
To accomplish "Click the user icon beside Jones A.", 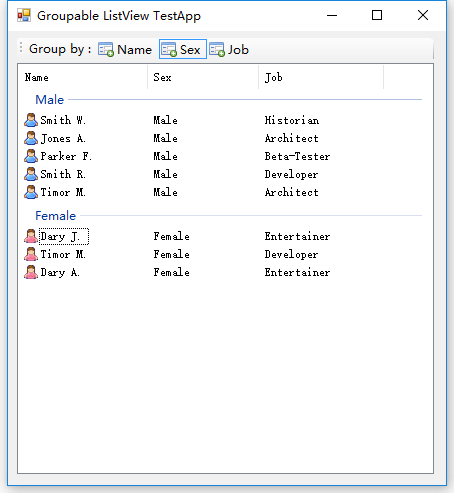I will tap(31, 138).
